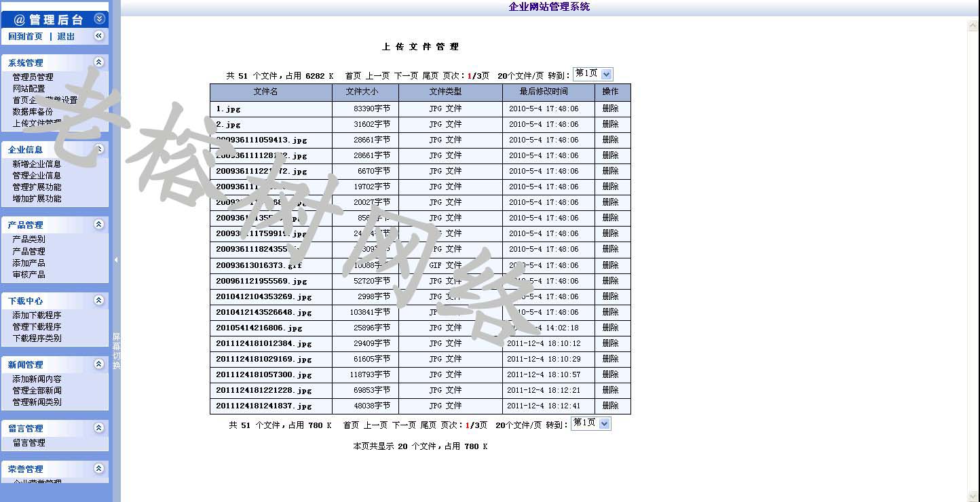Click the vertical scrollbar down arrow
980x502 pixels.
click(x=973, y=495)
